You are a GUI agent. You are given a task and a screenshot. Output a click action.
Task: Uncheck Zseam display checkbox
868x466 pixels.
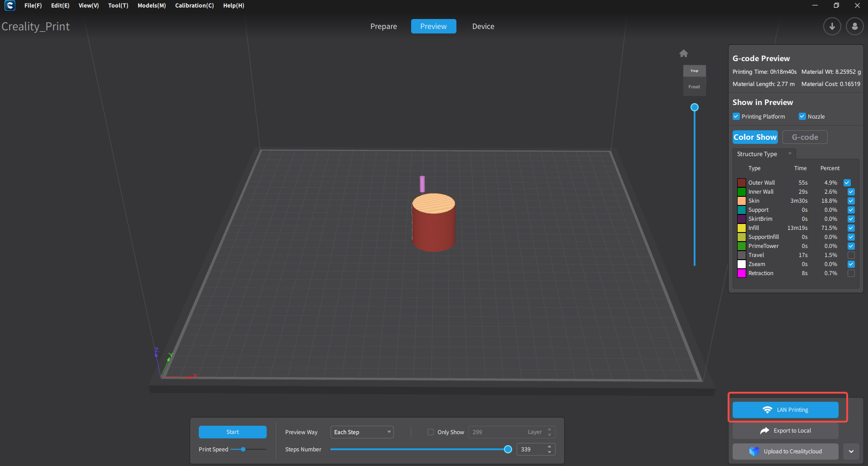[851, 264]
